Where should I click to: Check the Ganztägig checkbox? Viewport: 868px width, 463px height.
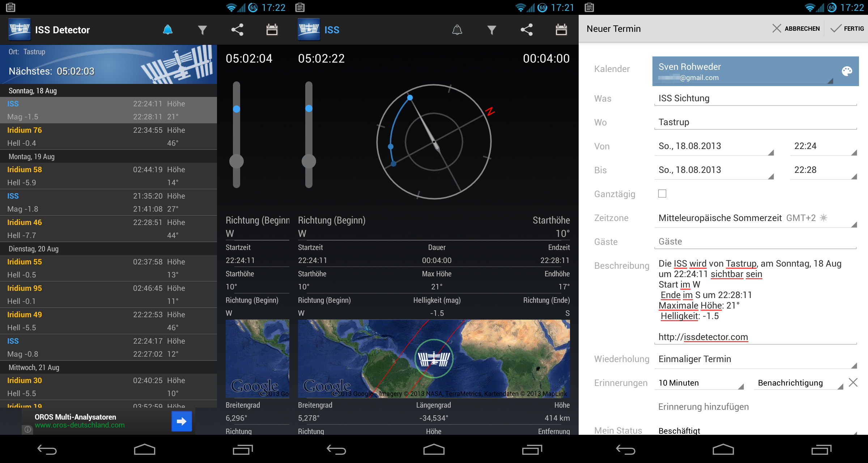click(x=662, y=194)
